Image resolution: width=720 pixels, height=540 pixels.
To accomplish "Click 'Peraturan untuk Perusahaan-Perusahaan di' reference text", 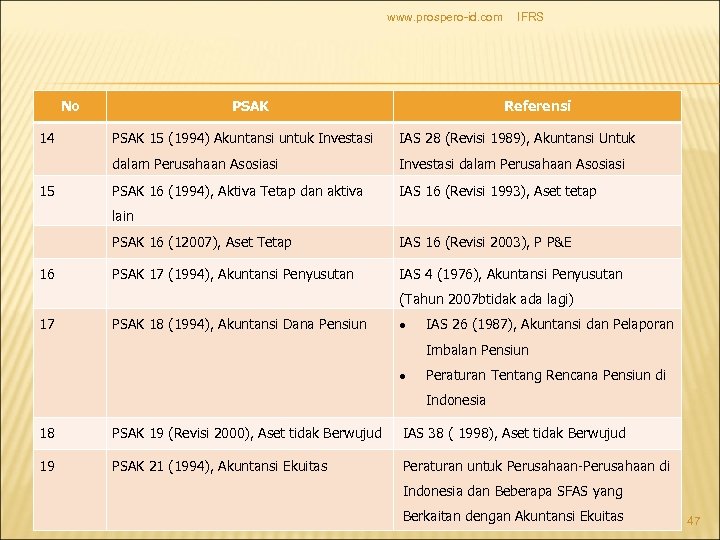I will [x=536, y=466].
